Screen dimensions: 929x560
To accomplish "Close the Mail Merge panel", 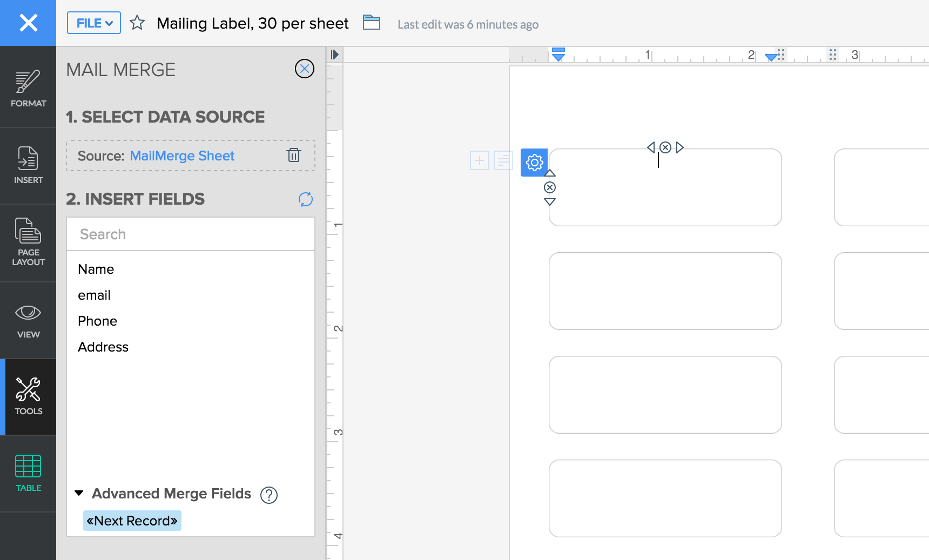I will [x=305, y=69].
